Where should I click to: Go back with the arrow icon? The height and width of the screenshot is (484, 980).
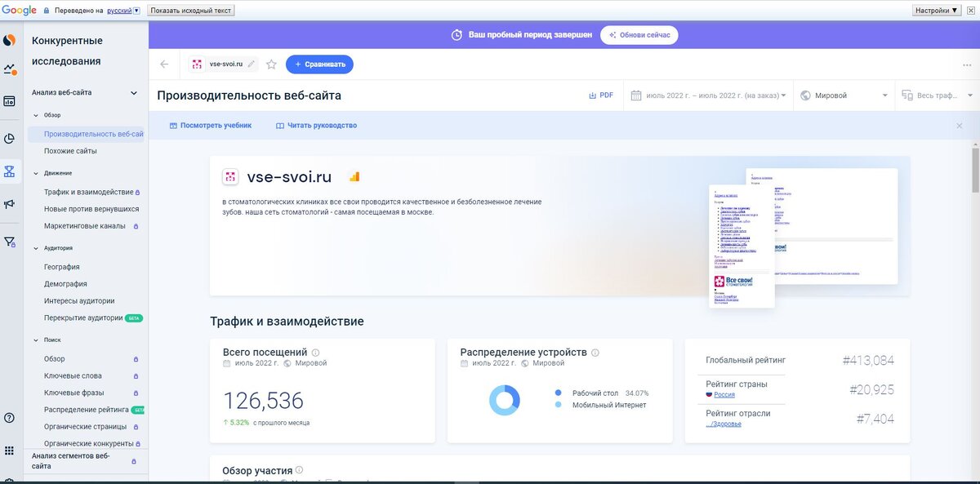point(164,64)
